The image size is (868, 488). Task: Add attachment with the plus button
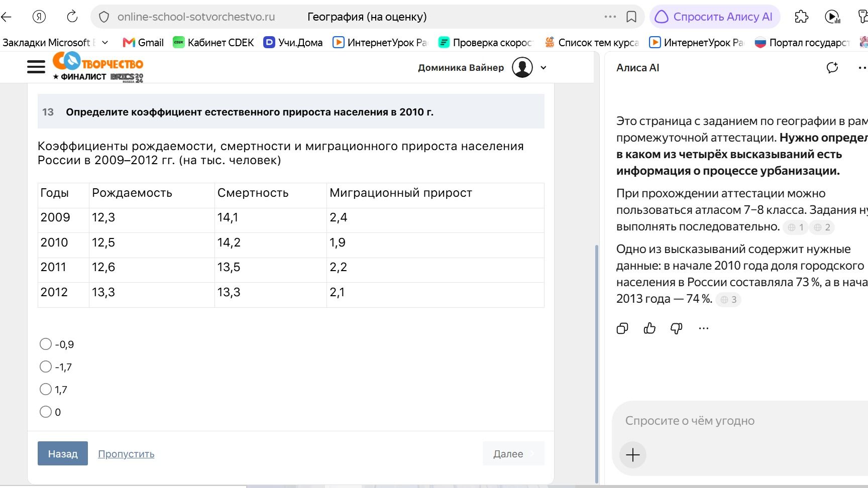coord(633,455)
